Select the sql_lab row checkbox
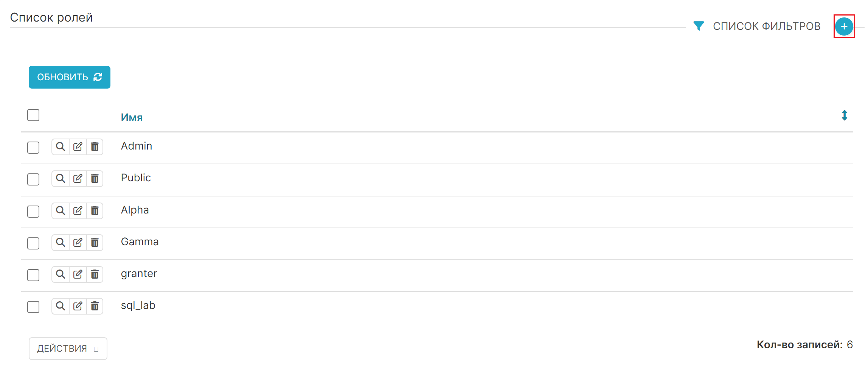This screenshot has height=374, width=868. click(33, 307)
